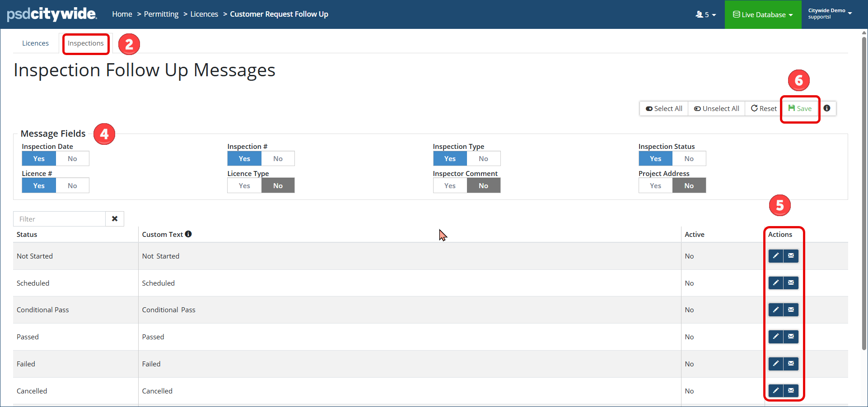Open the users count dropdown
Screen dimensions: 868x407
pyautogui.click(x=706, y=14)
